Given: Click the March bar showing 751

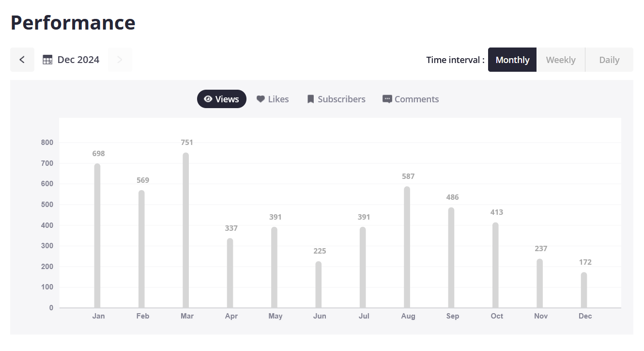Looking at the screenshot, I should (186, 230).
